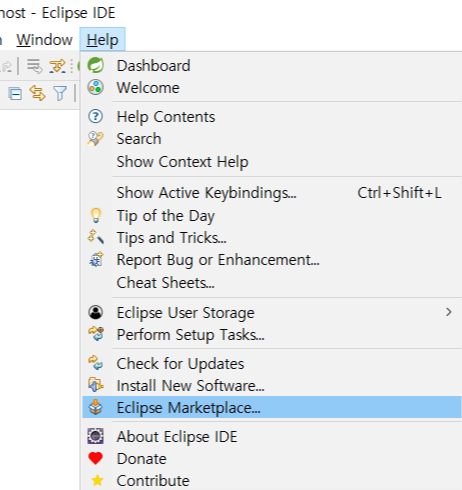Open Cheat Sheets from Help menu

click(272, 282)
